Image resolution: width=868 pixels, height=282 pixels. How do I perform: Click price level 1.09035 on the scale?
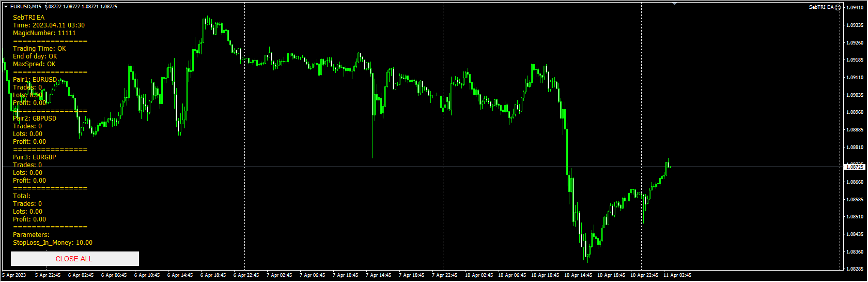(855, 95)
